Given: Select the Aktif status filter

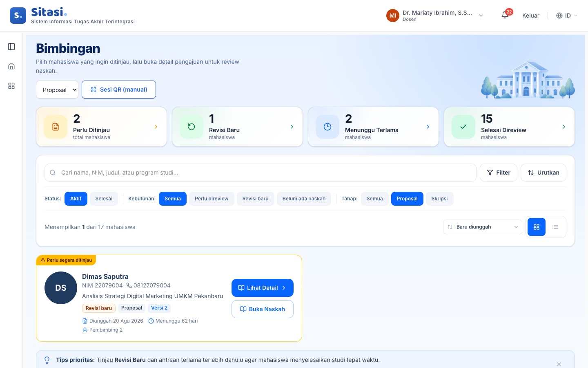Looking at the screenshot, I should [76, 199].
